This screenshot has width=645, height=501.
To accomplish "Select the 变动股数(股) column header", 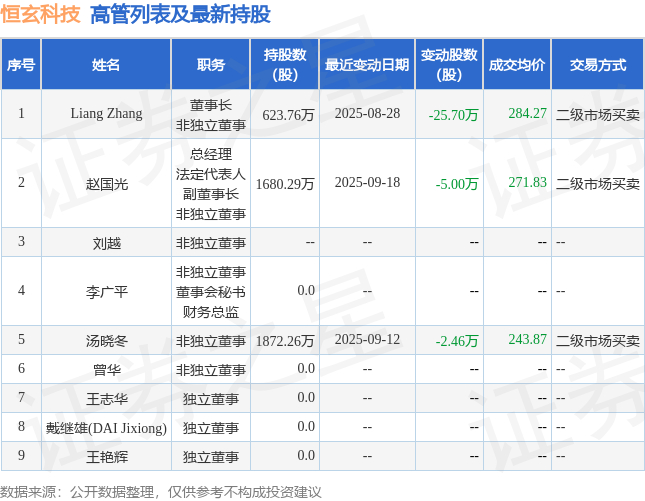I will click(449, 65).
